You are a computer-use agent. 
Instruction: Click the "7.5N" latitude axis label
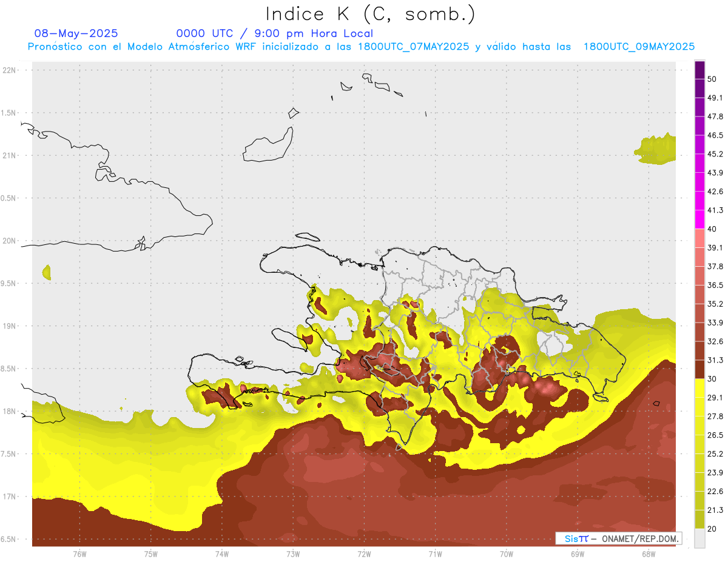point(9,454)
